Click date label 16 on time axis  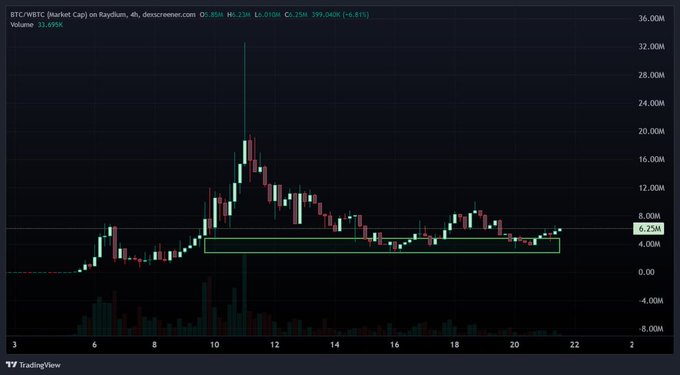394,345
